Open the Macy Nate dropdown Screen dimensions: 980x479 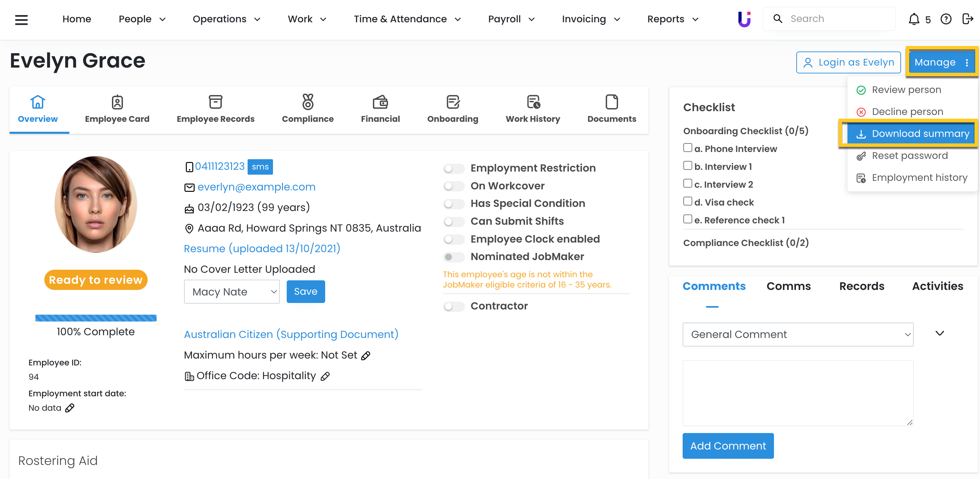point(232,292)
